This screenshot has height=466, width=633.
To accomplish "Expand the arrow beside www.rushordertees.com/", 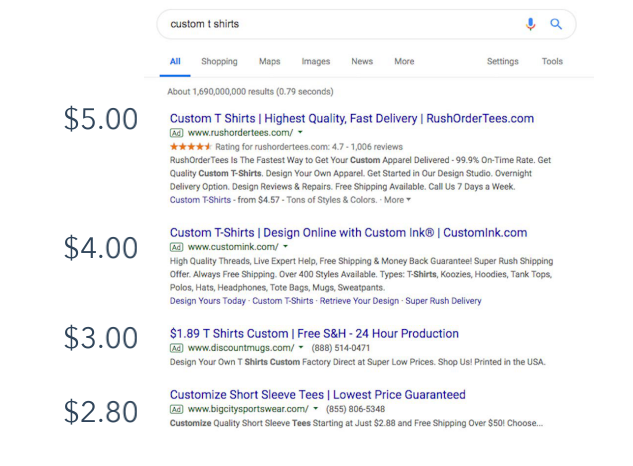I will 300,132.
